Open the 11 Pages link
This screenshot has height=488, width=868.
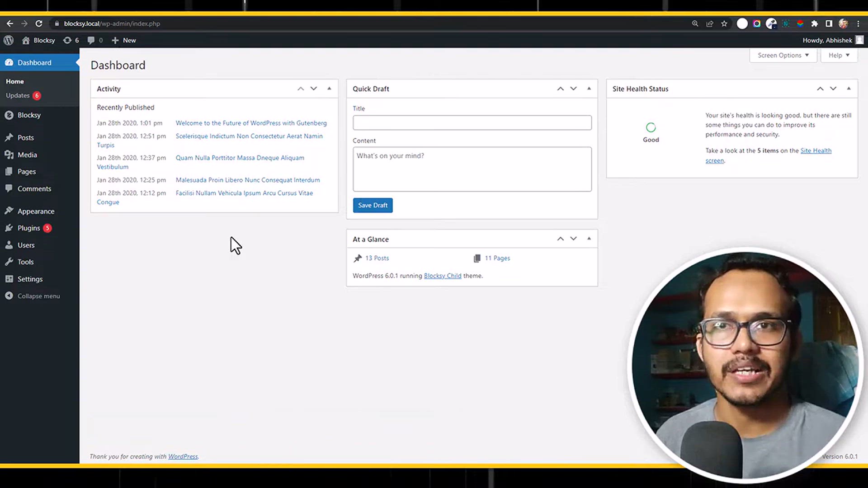[x=497, y=258]
